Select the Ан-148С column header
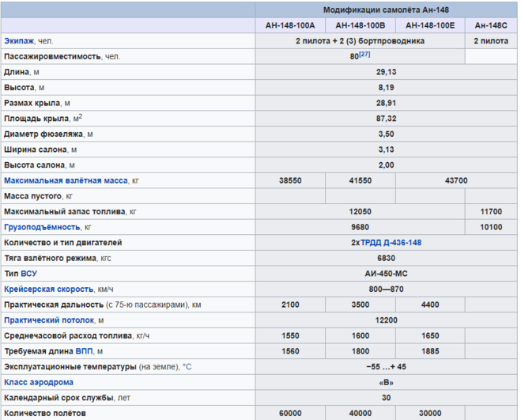This screenshot has width=521, height=420. (x=491, y=25)
